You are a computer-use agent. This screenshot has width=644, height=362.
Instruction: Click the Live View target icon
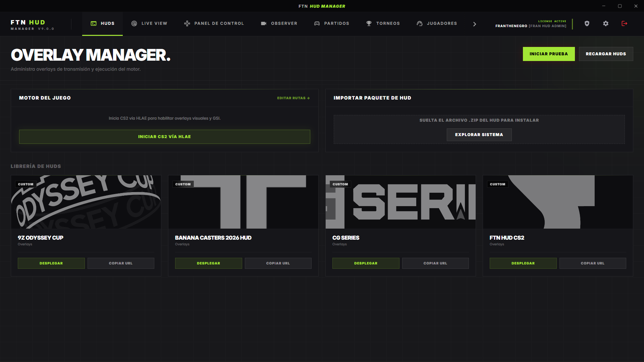click(x=134, y=23)
